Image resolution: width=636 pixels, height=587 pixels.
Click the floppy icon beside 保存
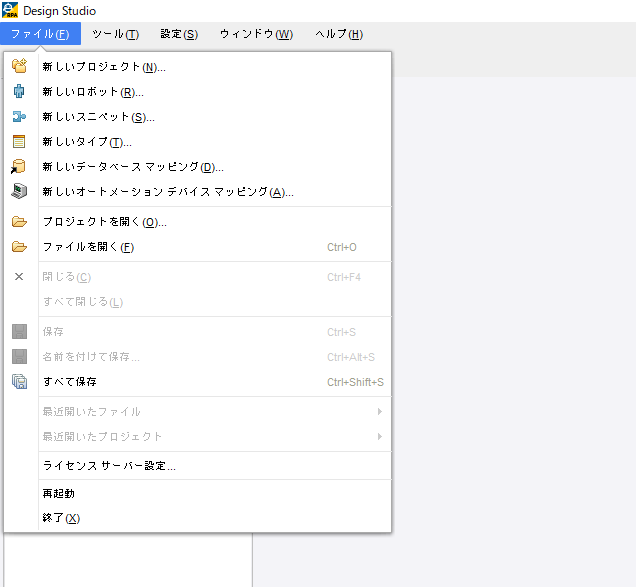point(19,331)
